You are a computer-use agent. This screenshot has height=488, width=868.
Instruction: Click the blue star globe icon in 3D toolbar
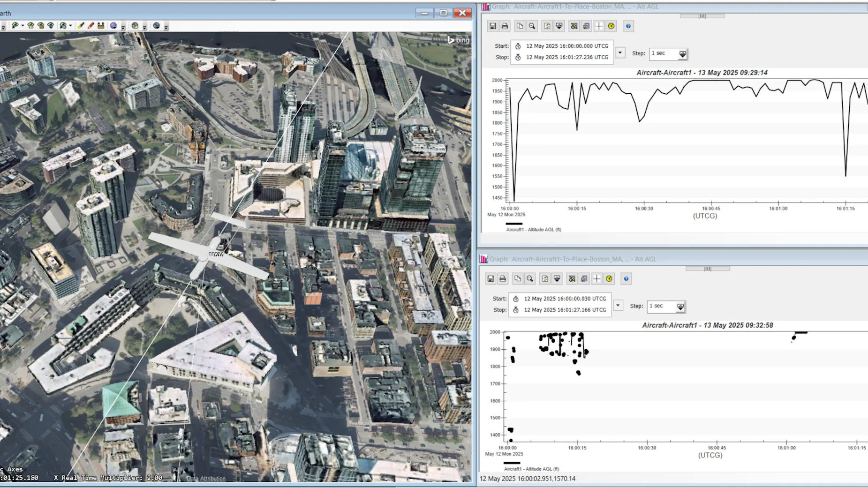tap(113, 26)
